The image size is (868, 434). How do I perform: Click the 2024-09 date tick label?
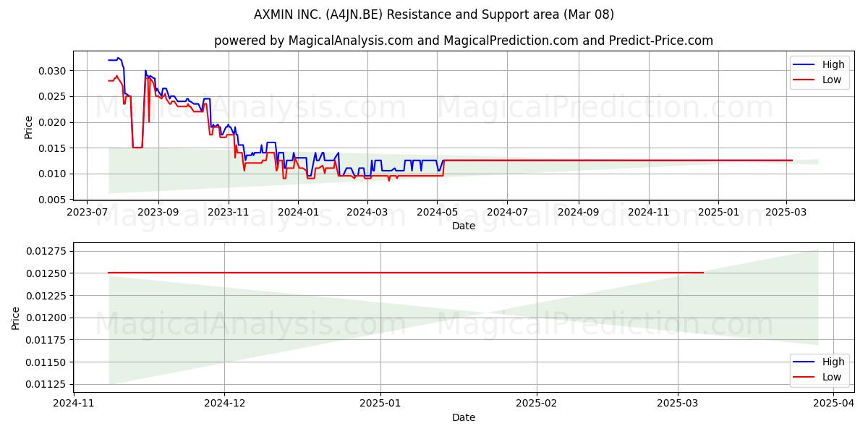point(578,213)
